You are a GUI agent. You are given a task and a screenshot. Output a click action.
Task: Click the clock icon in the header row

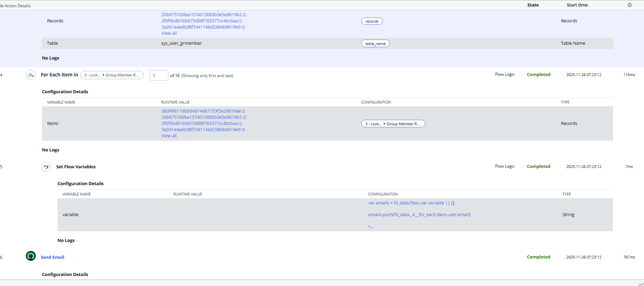click(630, 5)
